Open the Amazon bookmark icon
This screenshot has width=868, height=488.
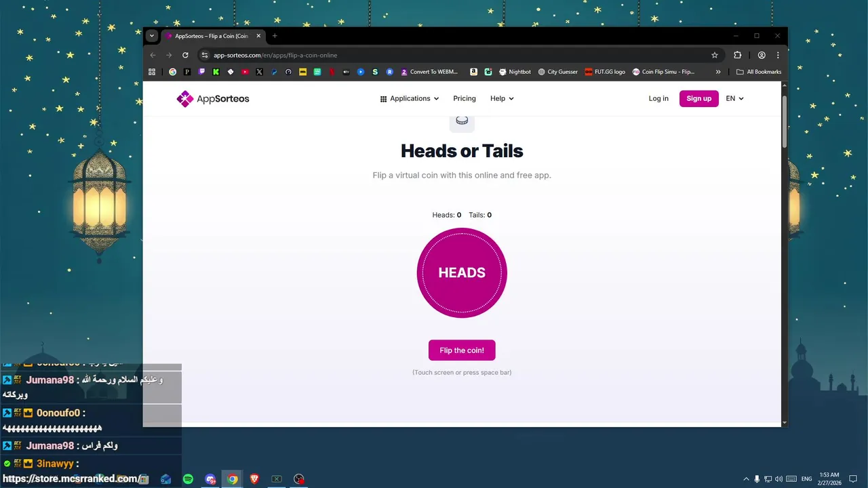[473, 71]
